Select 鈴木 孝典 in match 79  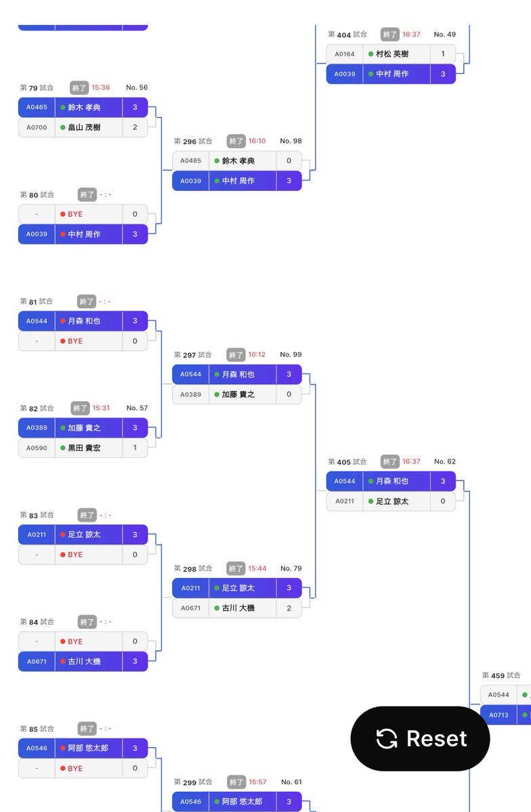tap(83, 107)
